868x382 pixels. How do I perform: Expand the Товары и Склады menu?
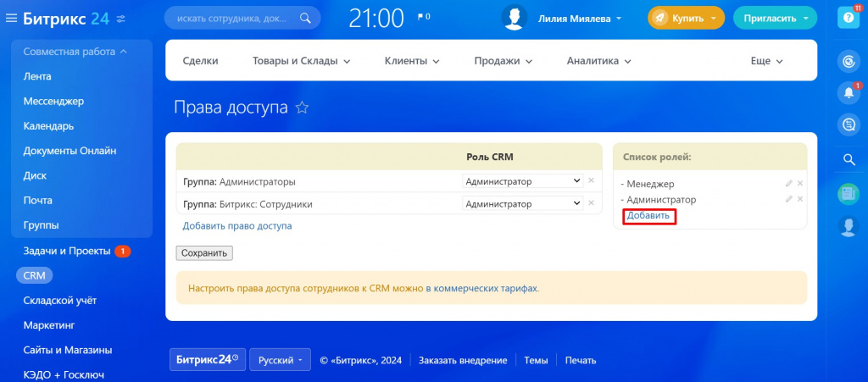pyautogui.click(x=301, y=61)
